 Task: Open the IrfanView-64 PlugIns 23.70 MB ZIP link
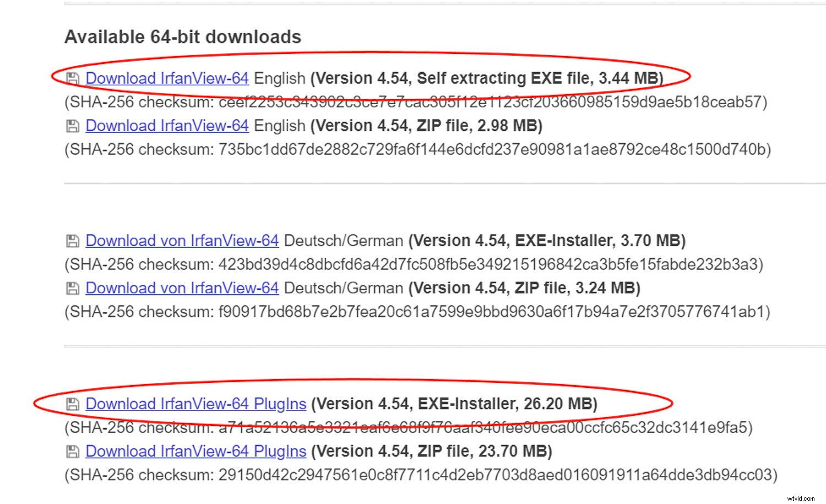tap(195, 452)
